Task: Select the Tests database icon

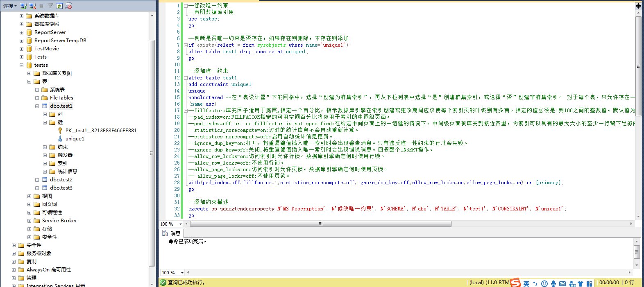Action: pos(29,57)
